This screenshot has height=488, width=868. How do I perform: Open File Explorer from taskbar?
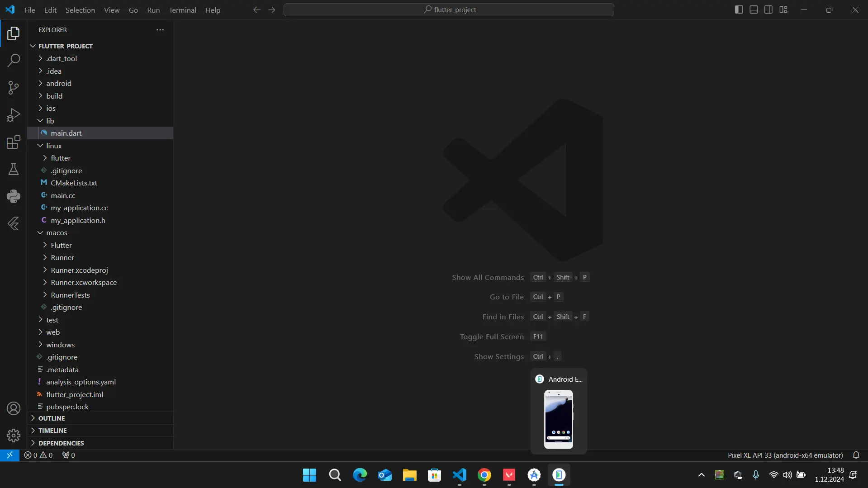(x=410, y=475)
